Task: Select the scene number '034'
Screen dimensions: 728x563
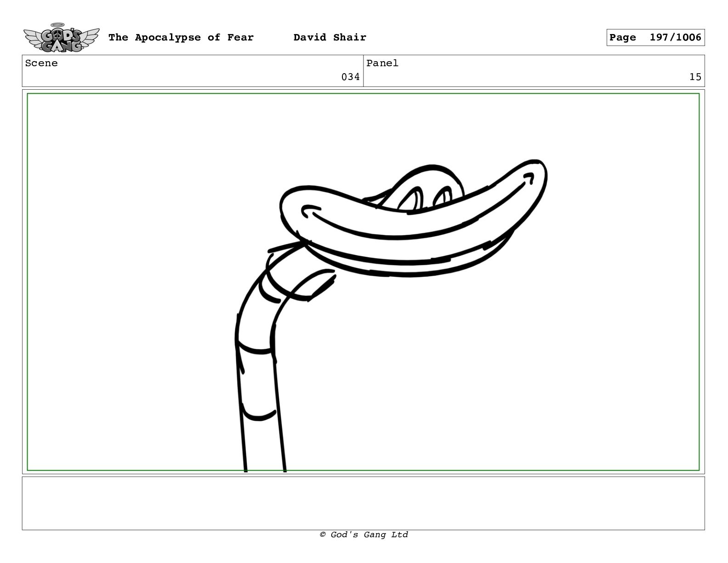Action: pos(350,77)
